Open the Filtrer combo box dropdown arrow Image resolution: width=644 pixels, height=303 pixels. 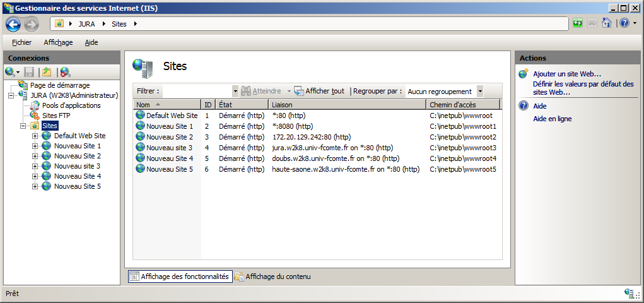click(235, 91)
